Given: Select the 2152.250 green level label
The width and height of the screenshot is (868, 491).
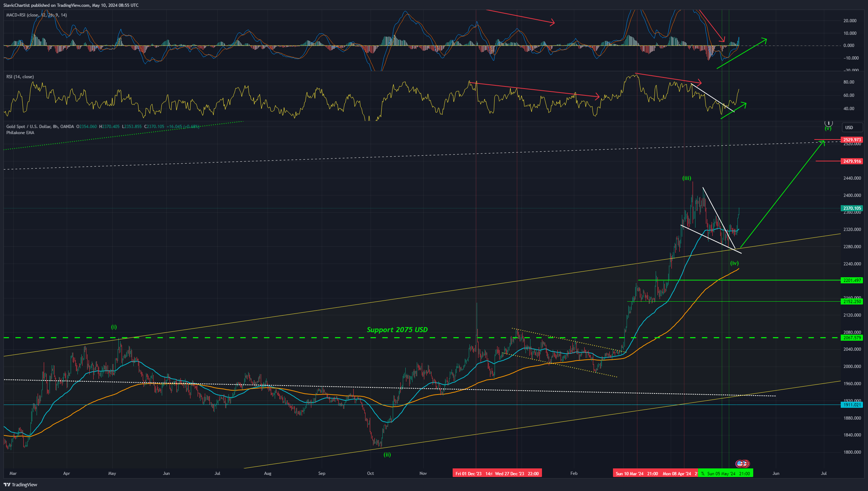Looking at the screenshot, I should tap(852, 302).
